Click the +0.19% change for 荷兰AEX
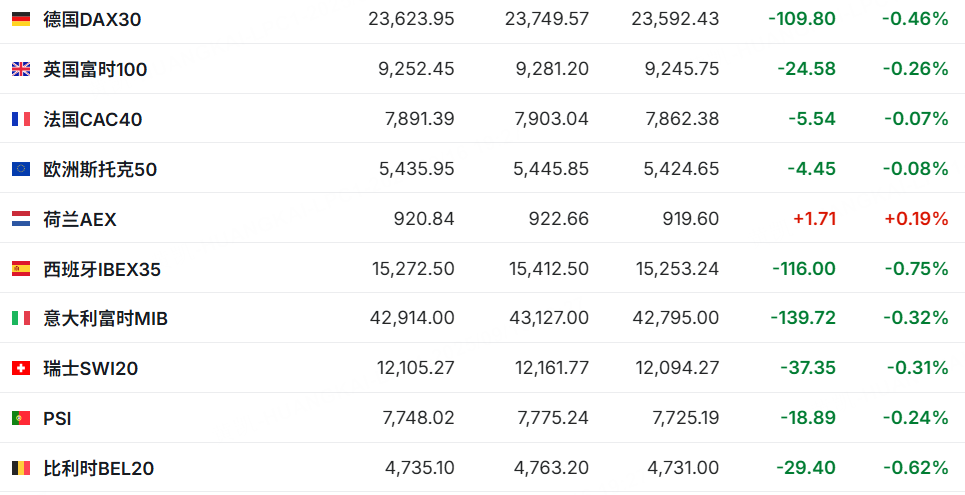This screenshot has width=965, height=495. [x=914, y=219]
